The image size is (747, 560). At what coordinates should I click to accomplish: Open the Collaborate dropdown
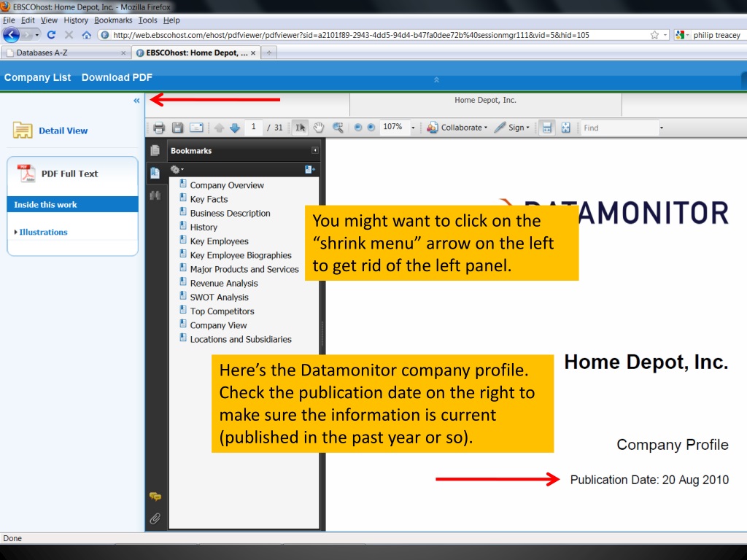coord(457,128)
